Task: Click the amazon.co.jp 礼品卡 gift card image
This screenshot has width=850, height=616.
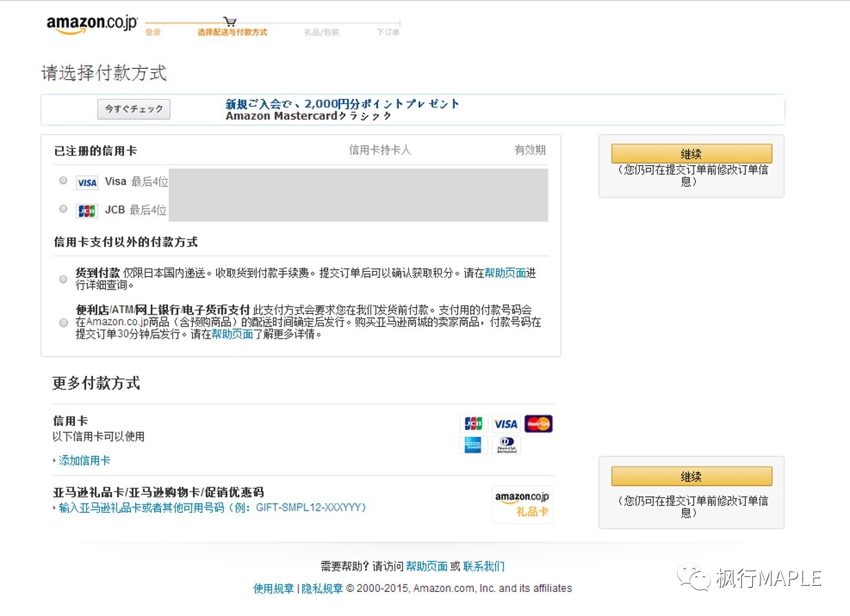Action: pos(523,505)
